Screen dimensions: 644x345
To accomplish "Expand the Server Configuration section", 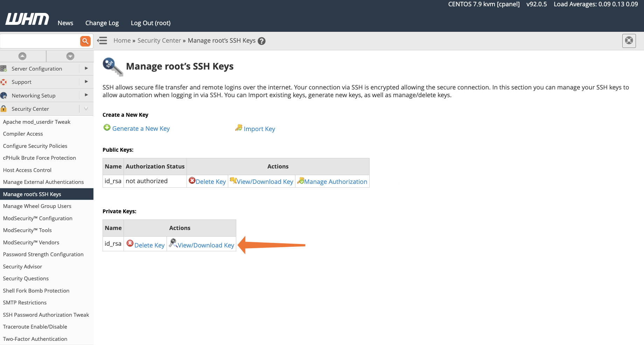I will (x=86, y=69).
